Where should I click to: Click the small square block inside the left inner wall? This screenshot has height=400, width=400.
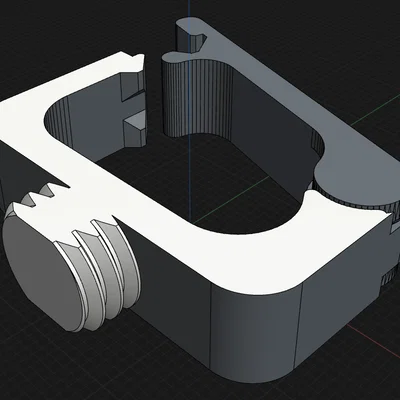(x=135, y=129)
